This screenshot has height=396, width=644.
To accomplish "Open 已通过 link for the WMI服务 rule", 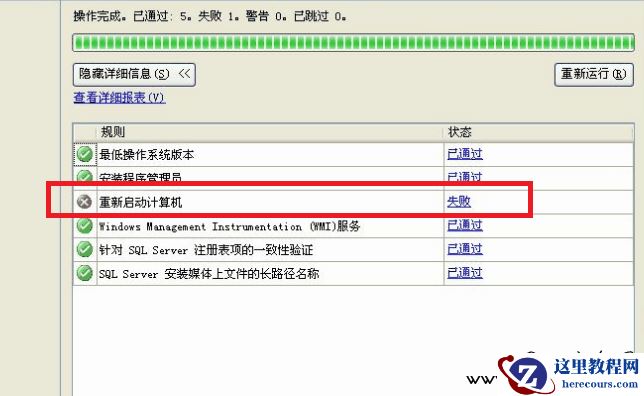I will click(x=465, y=226).
